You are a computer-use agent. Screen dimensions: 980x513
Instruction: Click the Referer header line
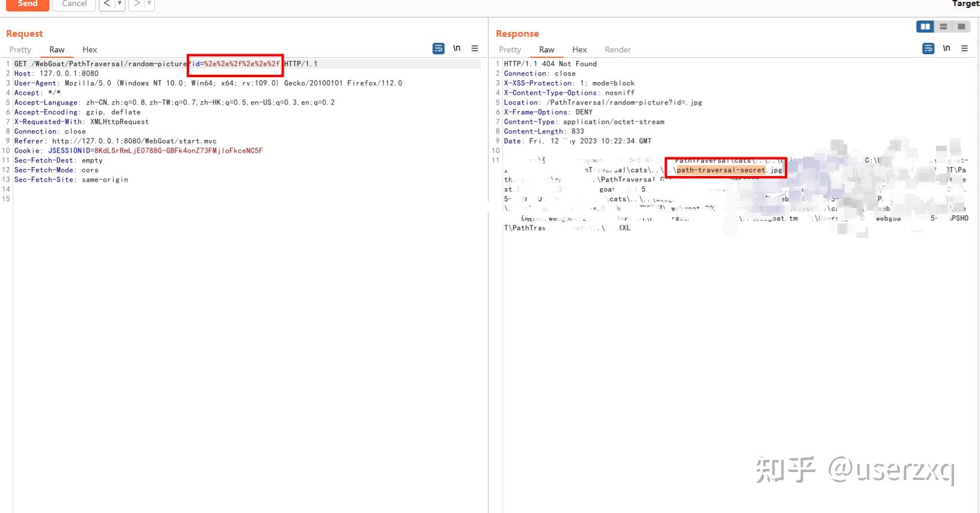115,141
